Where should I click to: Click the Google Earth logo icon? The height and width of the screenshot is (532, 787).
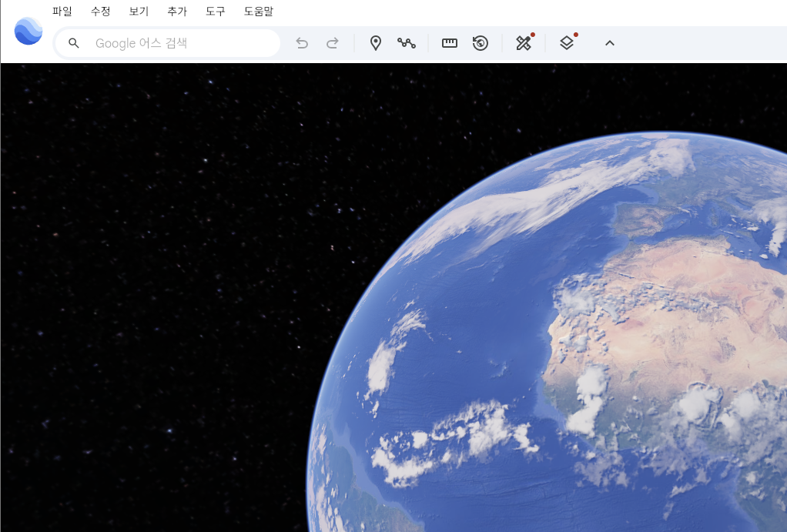point(28,31)
